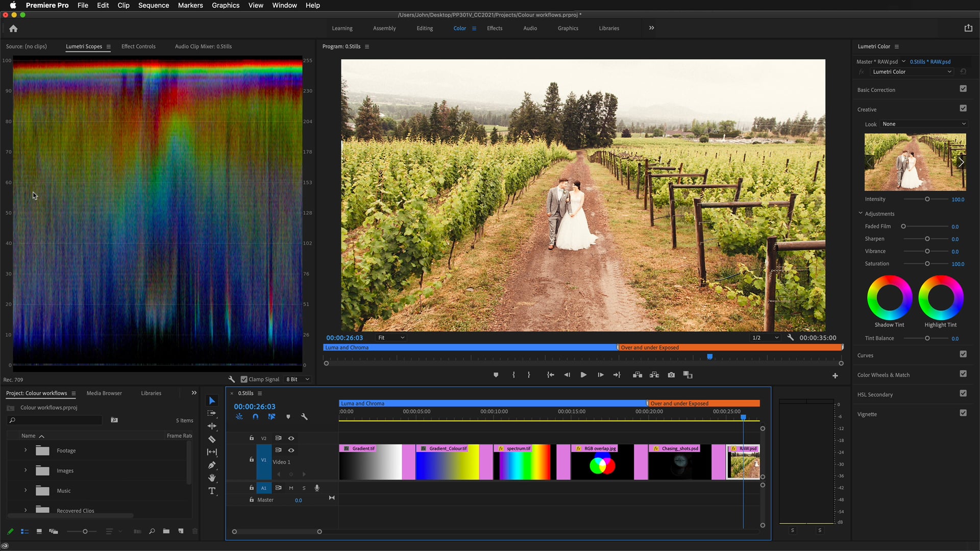Adjust the Shadow Tint color wheel
980x551 pixels.
[890, 298]
